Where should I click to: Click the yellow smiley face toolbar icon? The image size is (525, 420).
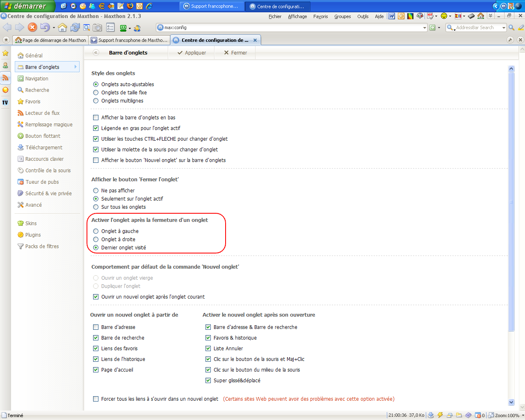444,16
